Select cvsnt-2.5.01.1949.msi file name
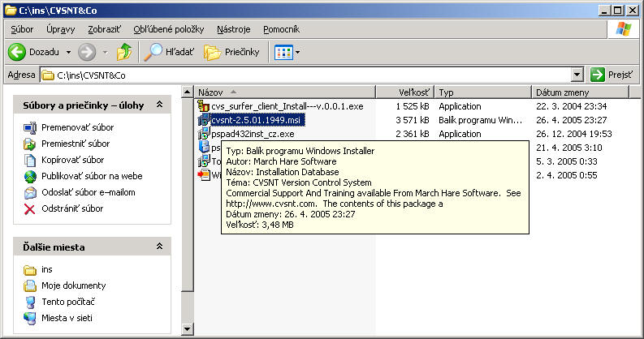Screen dimensions: 644x339 pos(257,120)
